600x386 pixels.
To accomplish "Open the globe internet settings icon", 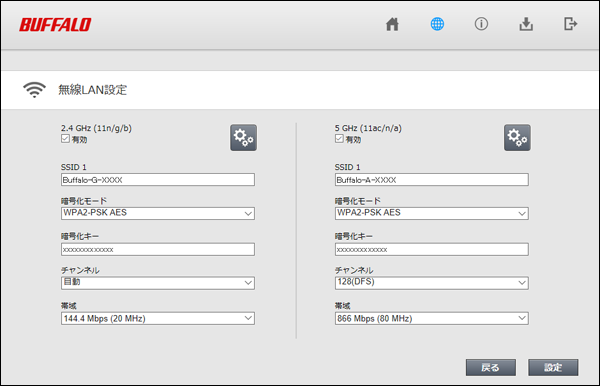I will pos(437,24).
